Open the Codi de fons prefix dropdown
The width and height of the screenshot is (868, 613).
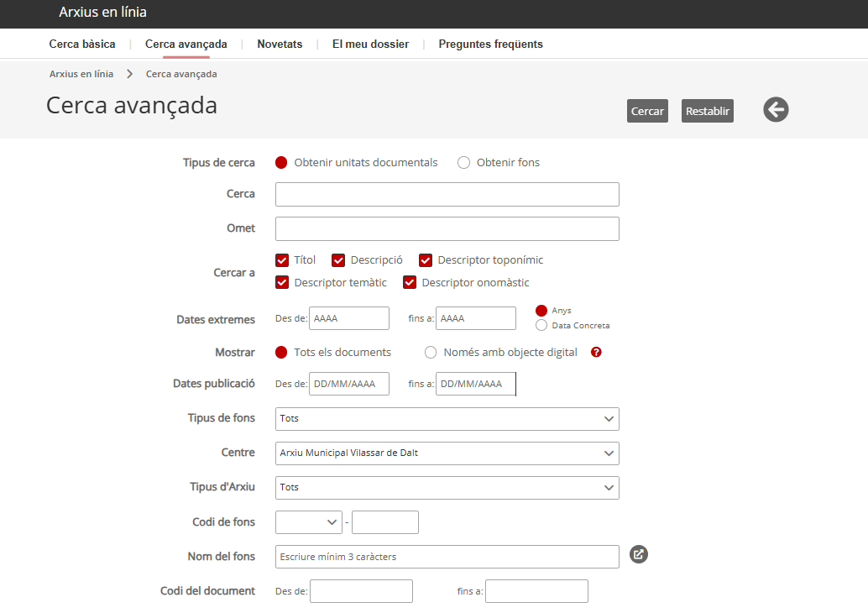(x=308, y=522)
